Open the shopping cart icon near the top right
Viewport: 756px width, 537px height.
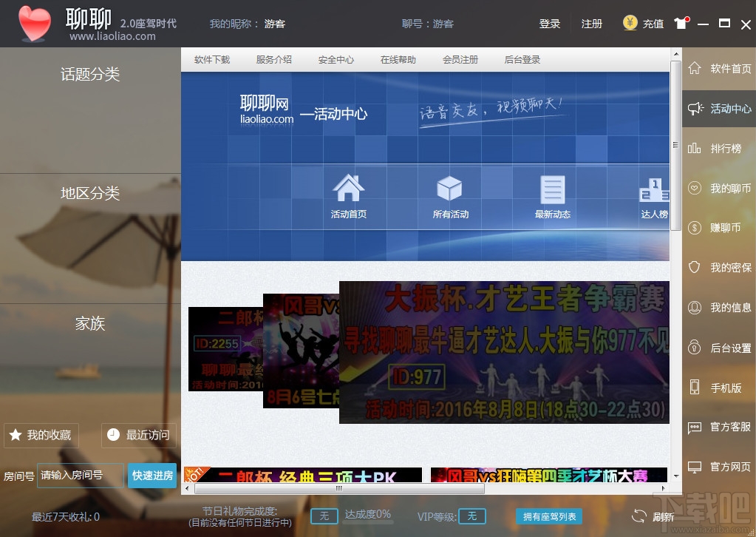(681, 23)
